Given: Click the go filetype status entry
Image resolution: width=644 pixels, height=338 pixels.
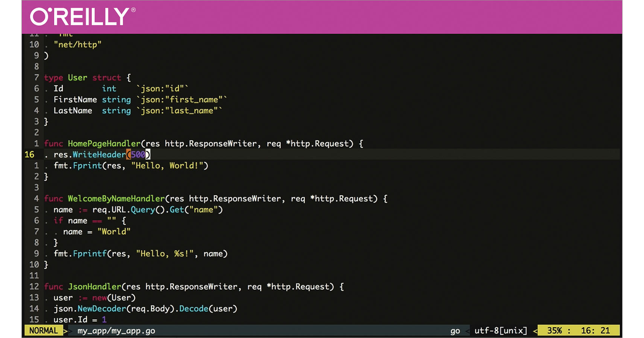Looking at the screenshot, I should pos(455,331).
